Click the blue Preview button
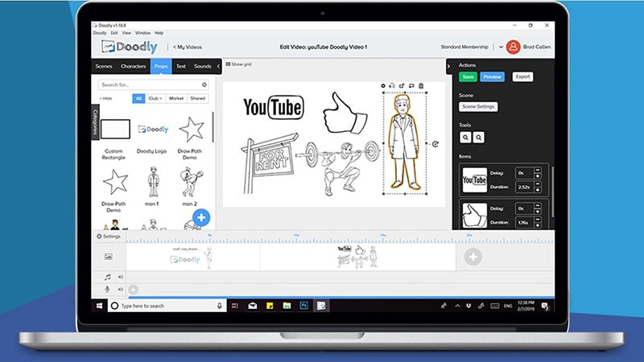Screen dimensions: 644x362 coord(492,76)
